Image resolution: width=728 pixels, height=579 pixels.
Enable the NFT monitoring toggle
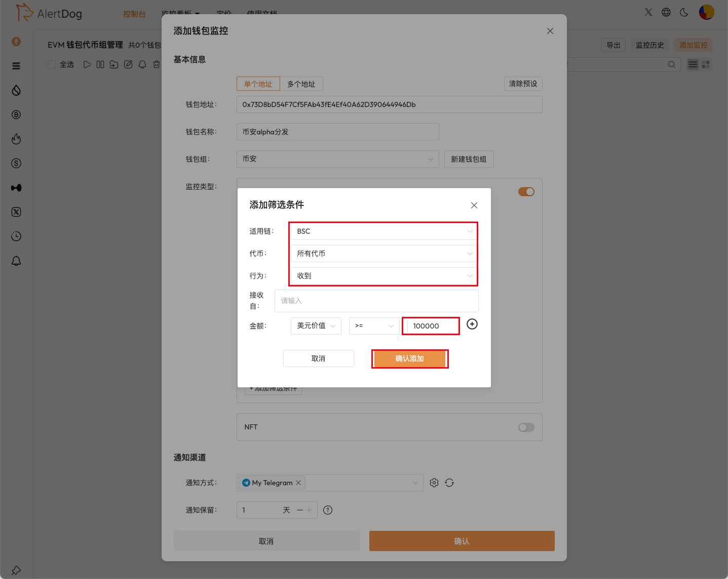(x=526, y=427)
